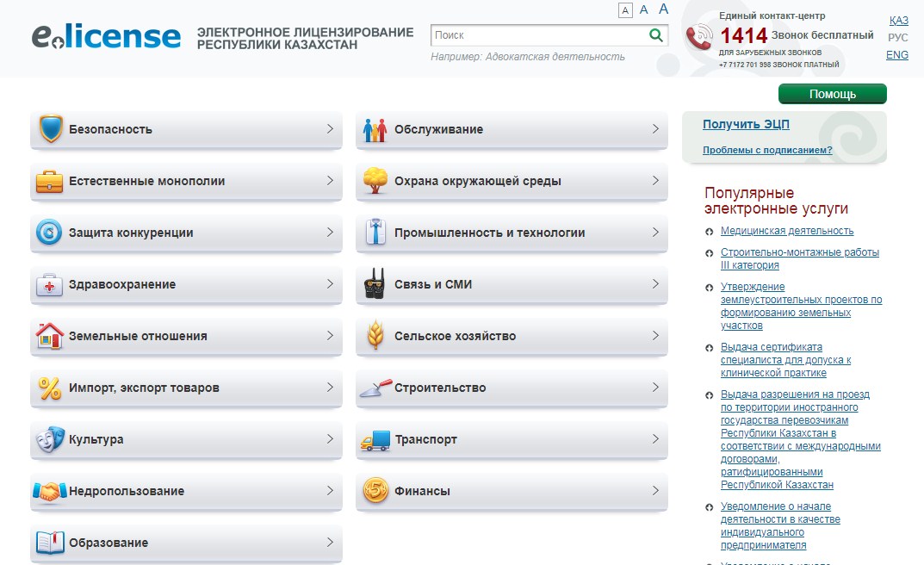
Task: Click the theater masks icon for Культура
Action: [x=50, y=439]
